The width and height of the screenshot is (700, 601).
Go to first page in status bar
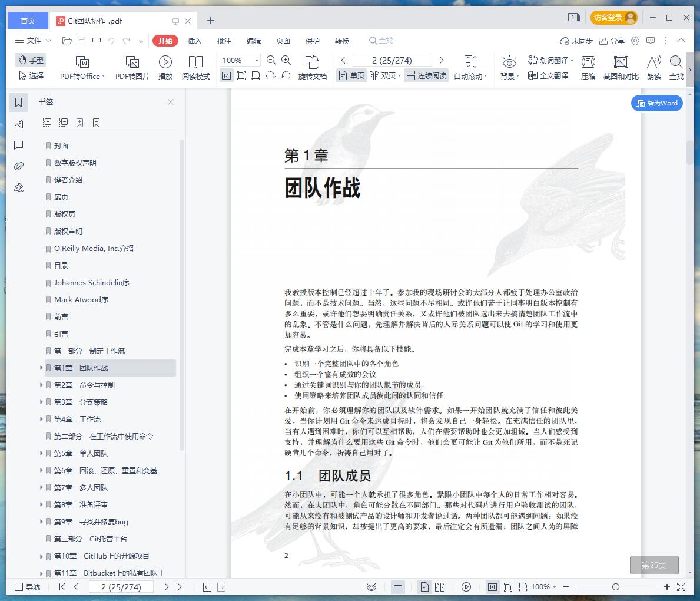click(62, 587)
